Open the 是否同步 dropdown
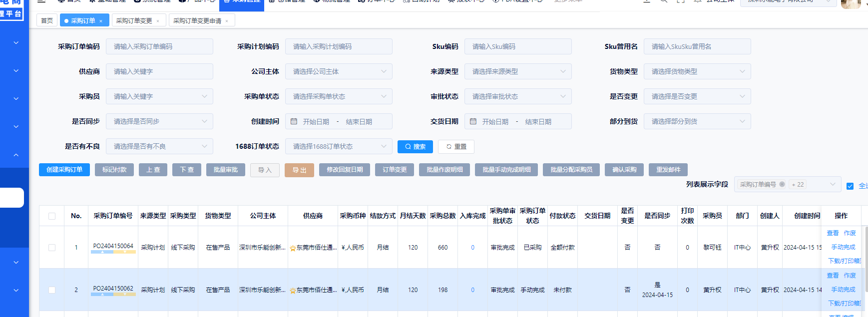Screen dimensions: 868x317 (x=159, y=121)
